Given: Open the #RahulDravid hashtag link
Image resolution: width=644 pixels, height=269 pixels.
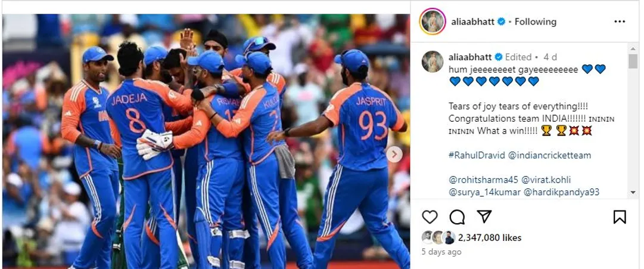Looking at the screenshot, I should pos(477,156).
